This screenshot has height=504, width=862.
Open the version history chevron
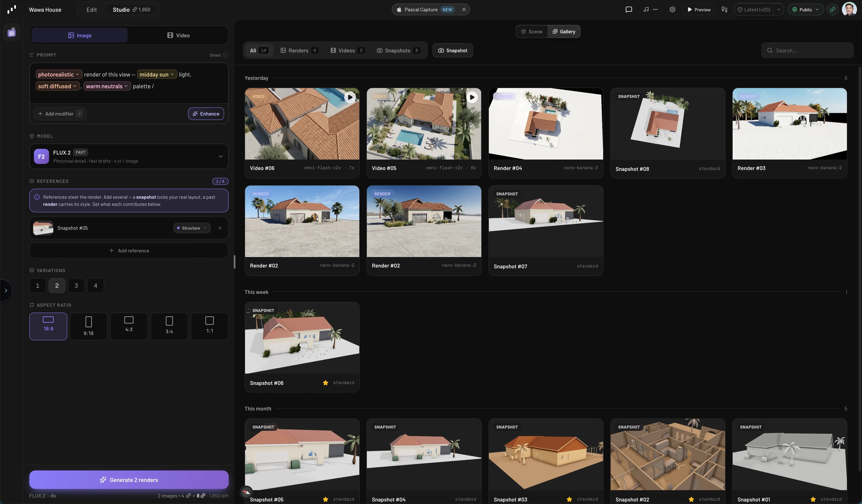[x=779, y=10]
